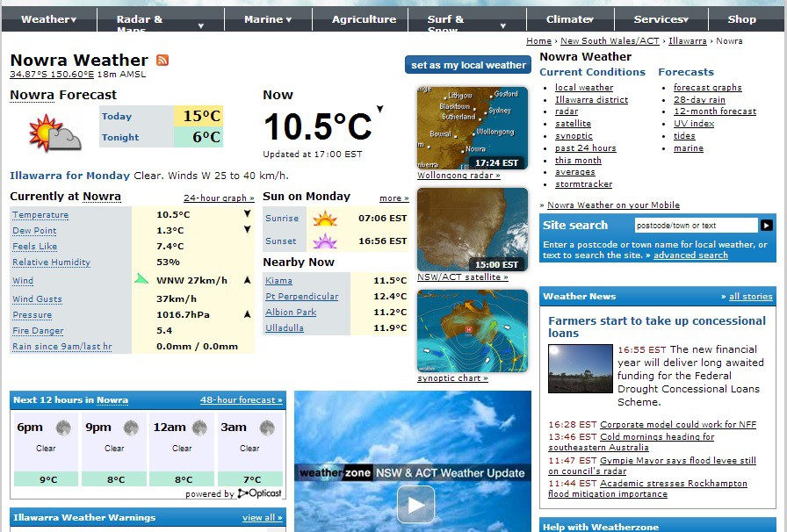Click the 3am clear moon icon
The width and height of the screenshot is (787, 532).
click(267, 428)
